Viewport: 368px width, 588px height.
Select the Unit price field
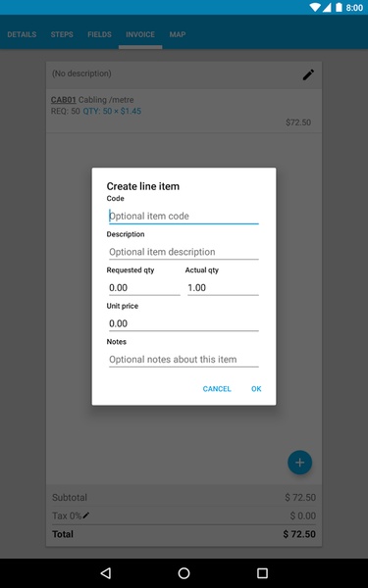point(184,323)
